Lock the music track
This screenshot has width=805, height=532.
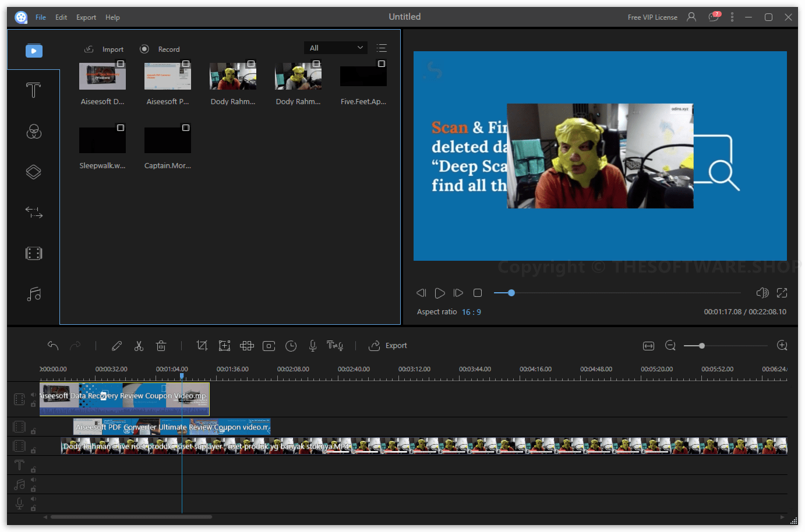[33, 488]
